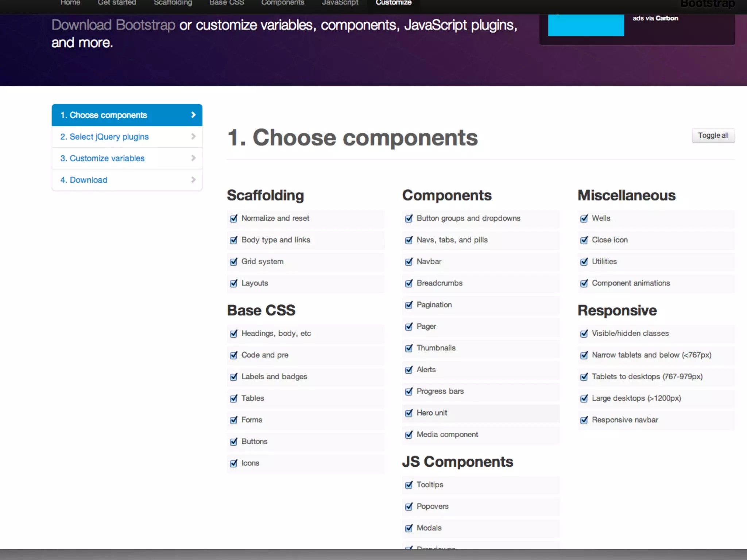Uncheck Headings, body, etc
Screen dimensions: 747x560
point(233,334)
